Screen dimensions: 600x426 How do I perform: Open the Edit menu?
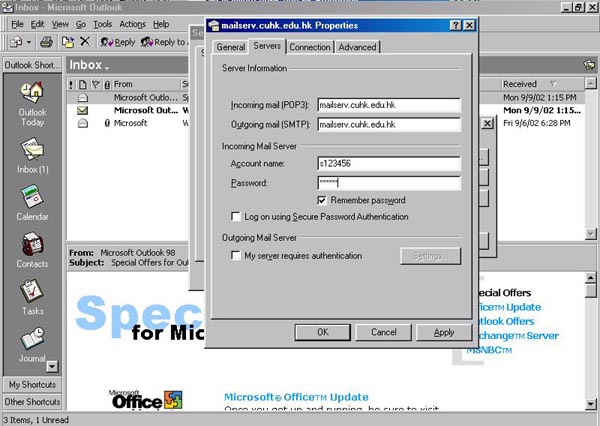(x=37, y=24)
